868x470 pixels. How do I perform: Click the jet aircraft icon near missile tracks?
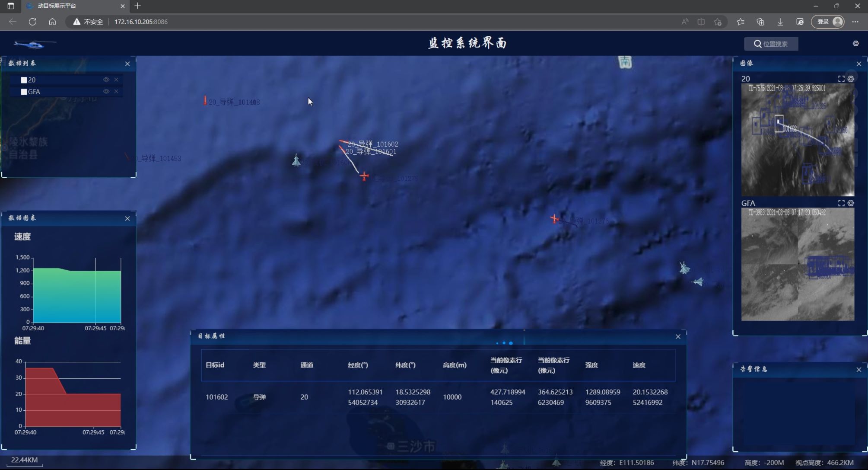click(296, 160)
